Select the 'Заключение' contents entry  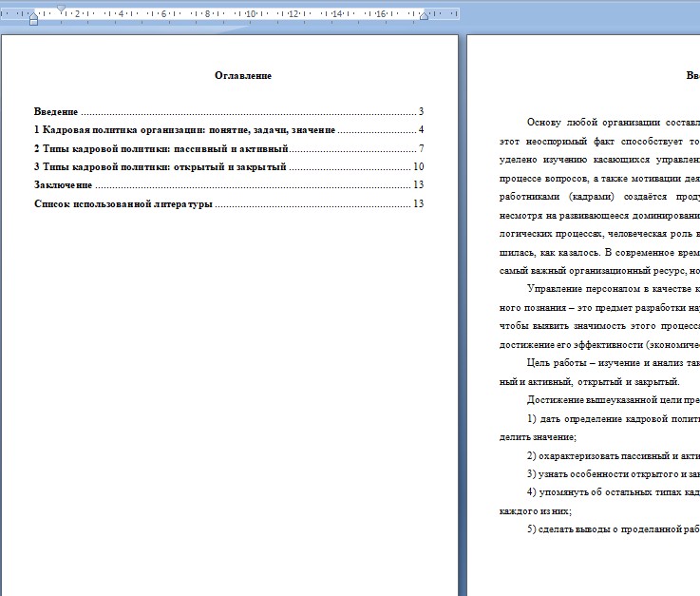tap(63, 184)
